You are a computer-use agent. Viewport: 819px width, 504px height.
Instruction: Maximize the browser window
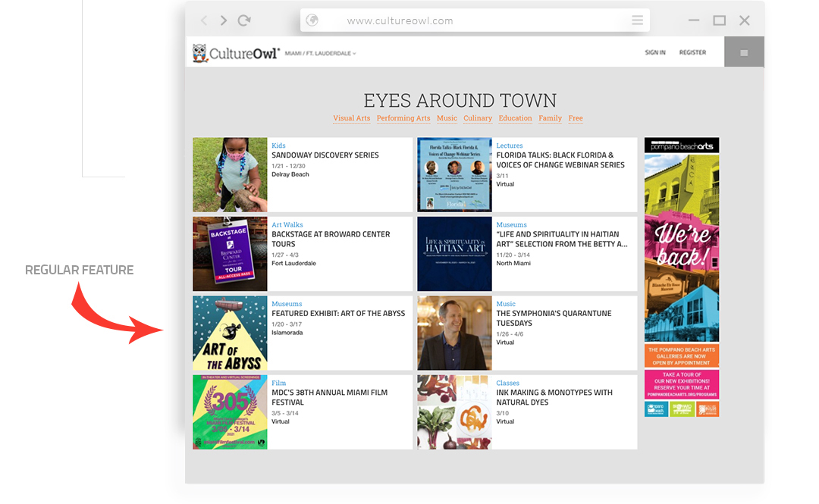point(719,20)
